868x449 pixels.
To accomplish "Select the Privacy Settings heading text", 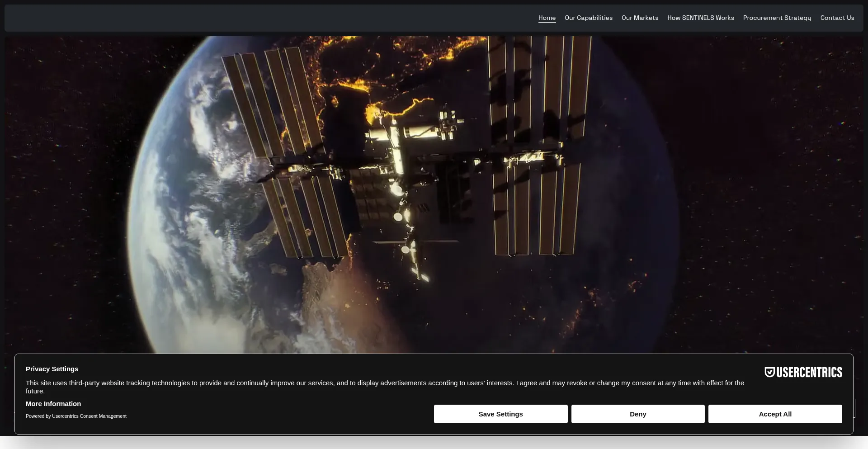I will point(52,369).
